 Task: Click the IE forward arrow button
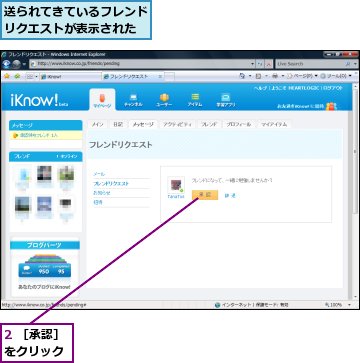click(16, 64)
